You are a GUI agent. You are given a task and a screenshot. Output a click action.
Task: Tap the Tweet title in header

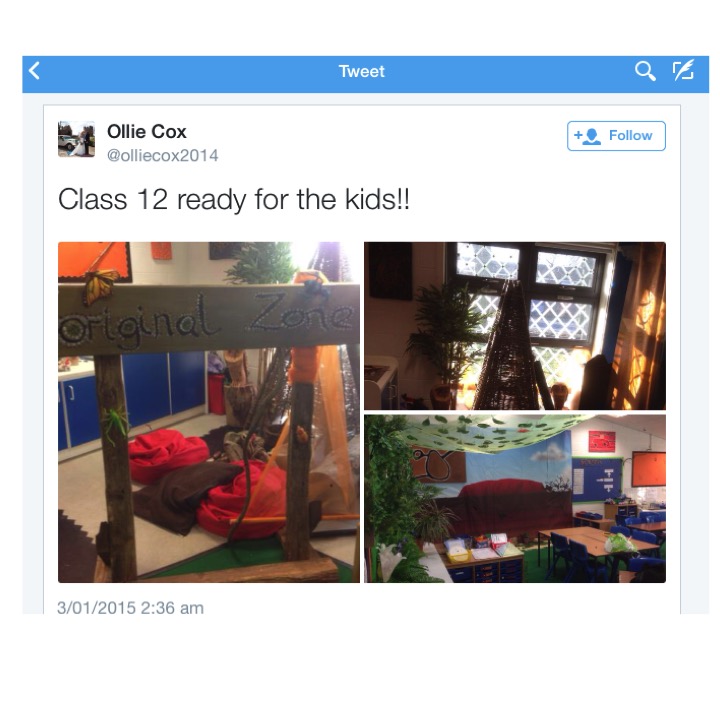(x=361, y=71)
